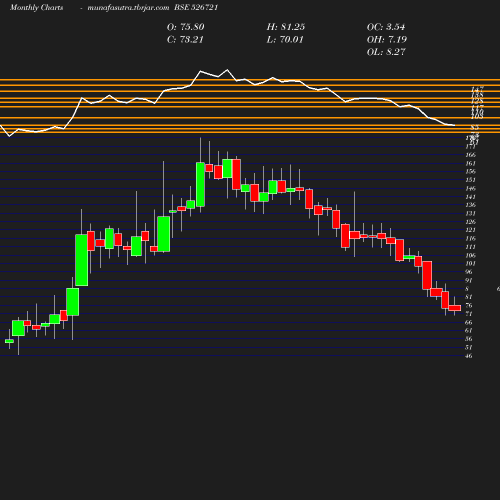500x500 pixels.
Task: Click price axis label 71
Action: (469, 314)
